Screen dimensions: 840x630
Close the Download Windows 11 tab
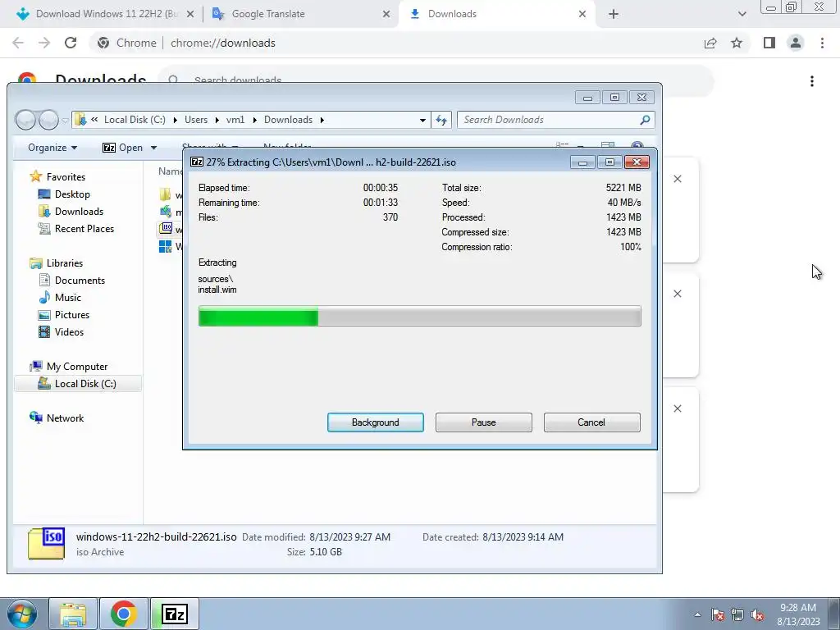pyautogui.click(x=190, y=14)
